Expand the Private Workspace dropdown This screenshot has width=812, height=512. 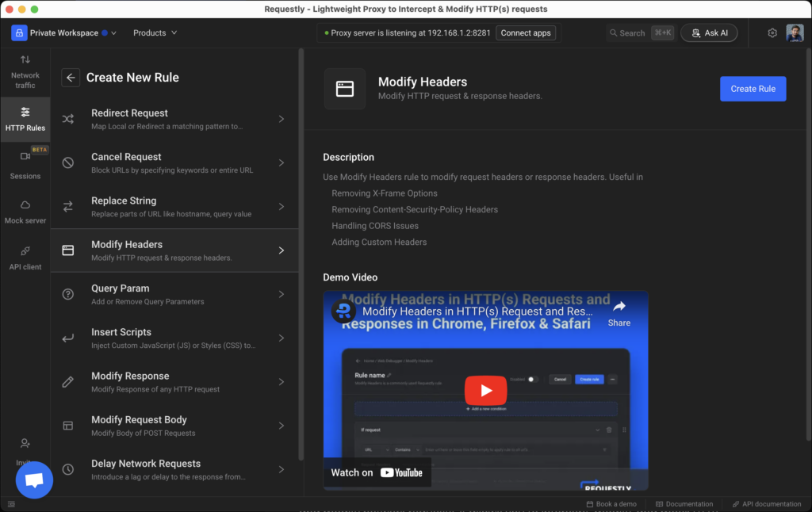114,32
